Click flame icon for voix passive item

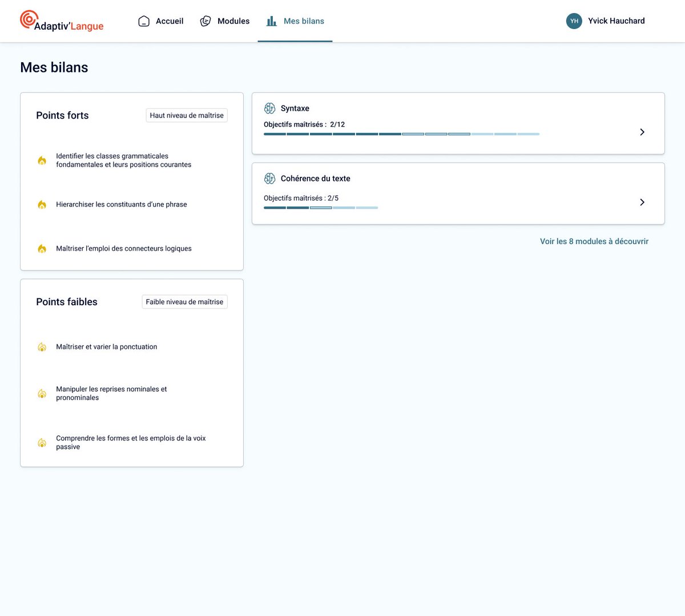pyautogui.click(x=42, y=443)
